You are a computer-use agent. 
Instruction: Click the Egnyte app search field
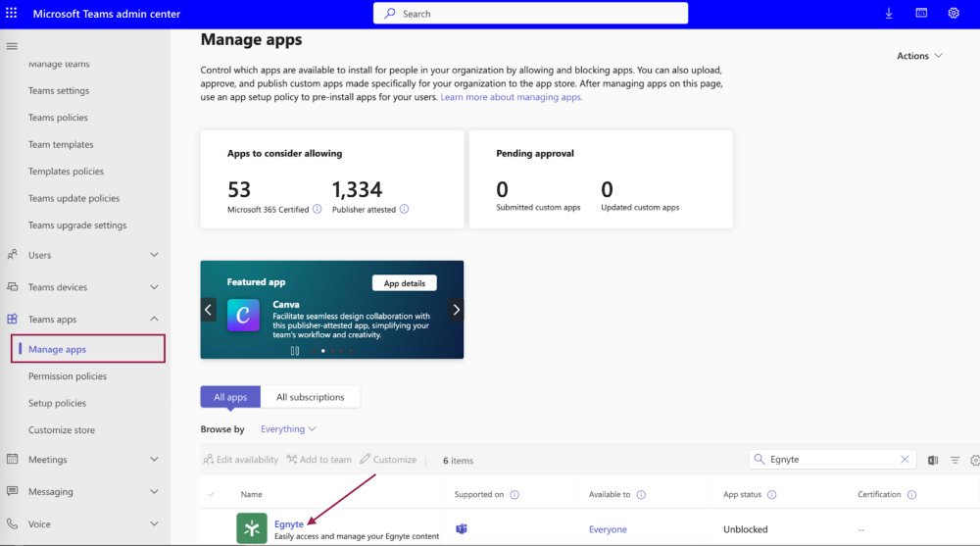point(832,459)
